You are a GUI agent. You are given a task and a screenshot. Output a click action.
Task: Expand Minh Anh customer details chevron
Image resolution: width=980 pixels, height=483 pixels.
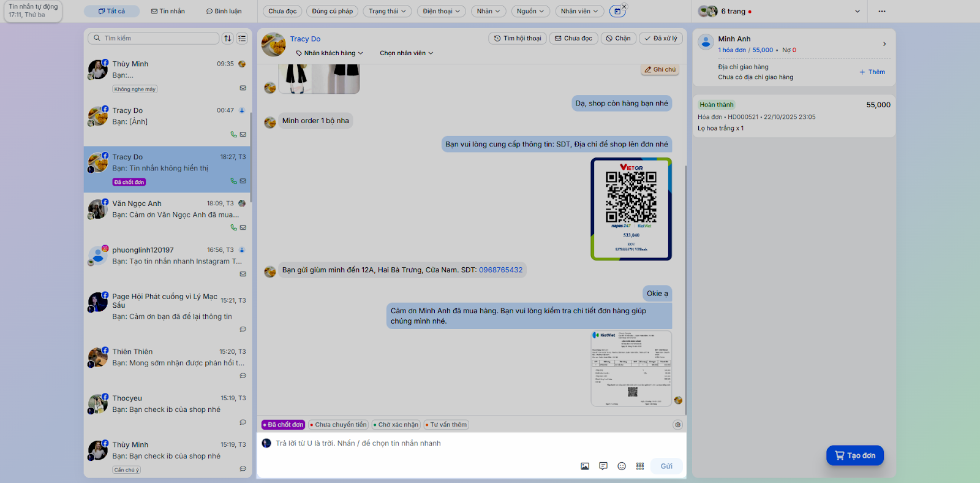884,44
